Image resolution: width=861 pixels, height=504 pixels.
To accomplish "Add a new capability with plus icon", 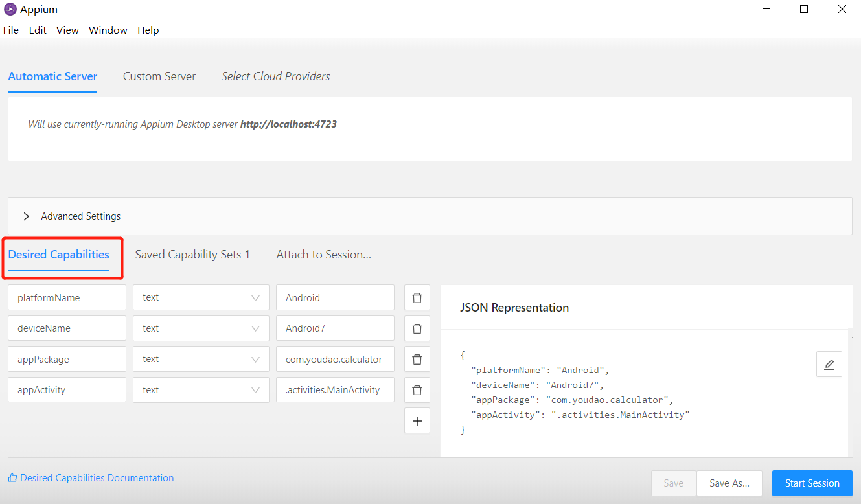I will pyautogui.click(x=417, y=421).
